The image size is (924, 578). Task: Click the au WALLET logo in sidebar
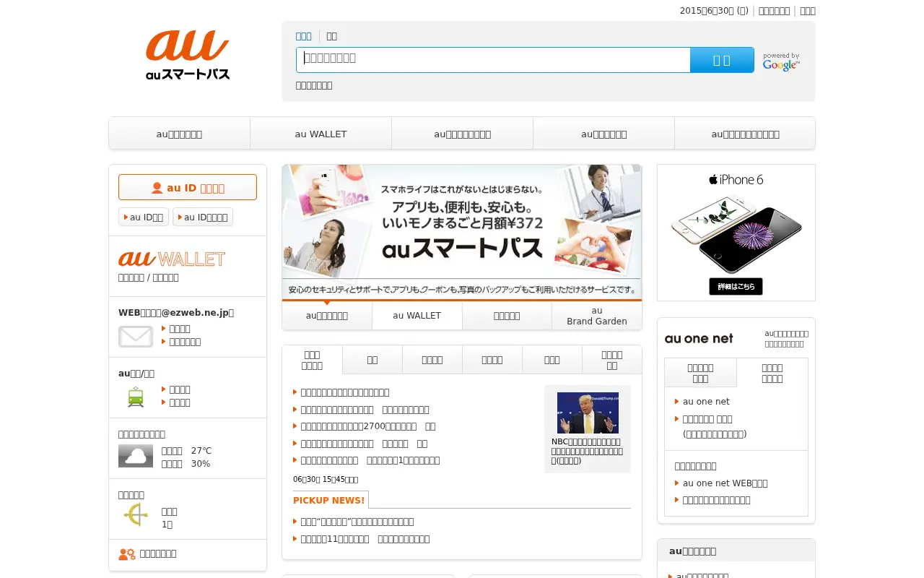point(172,259)
